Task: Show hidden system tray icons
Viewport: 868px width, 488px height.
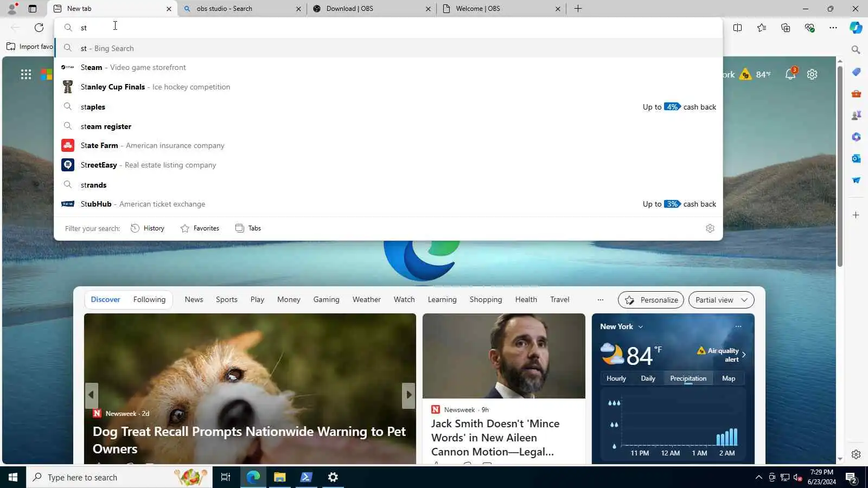Action: [x=758, y=477]
